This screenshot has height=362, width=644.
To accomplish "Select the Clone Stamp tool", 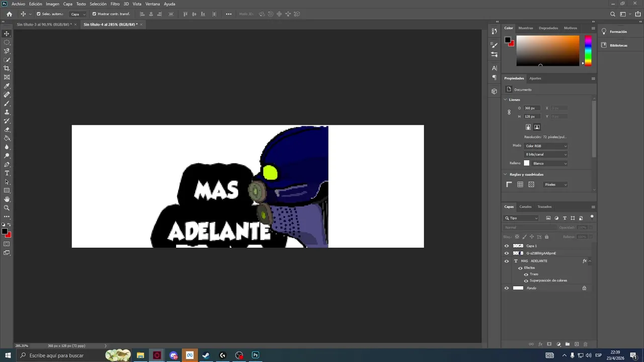I will pyautogui.click(x=7, y=112).
